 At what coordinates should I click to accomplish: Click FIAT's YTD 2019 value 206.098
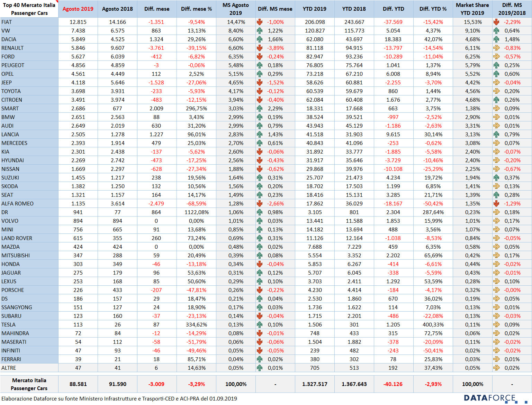(315, 22)
